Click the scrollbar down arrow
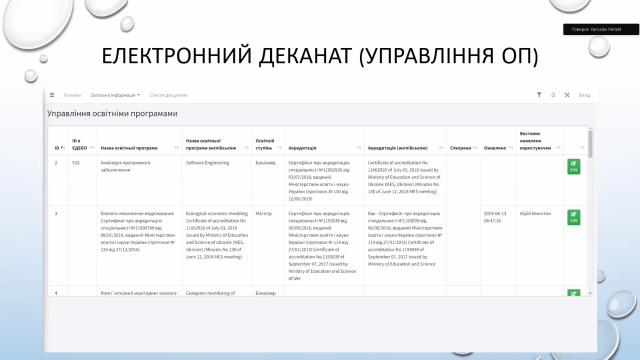 (590, 293)
